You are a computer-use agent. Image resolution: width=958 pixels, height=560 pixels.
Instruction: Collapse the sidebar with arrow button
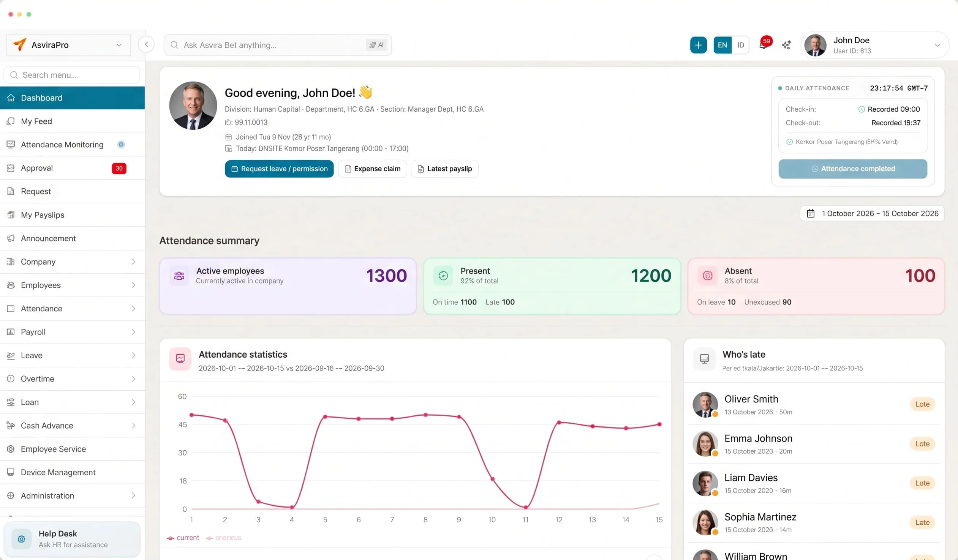(146, 44)
